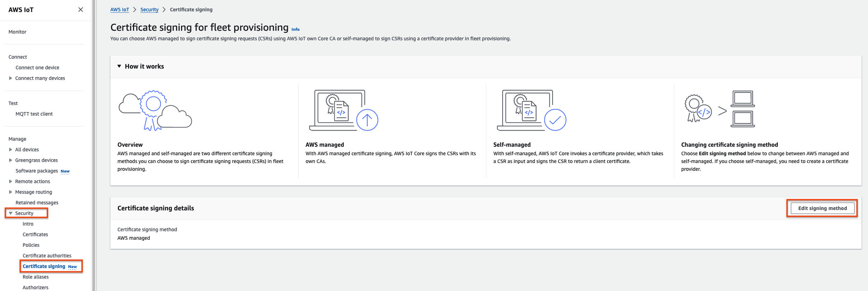Click the Certificate signing breadcrumb text
The width and height of the screenshot is (868, 291).
click(x=191, y=10)
